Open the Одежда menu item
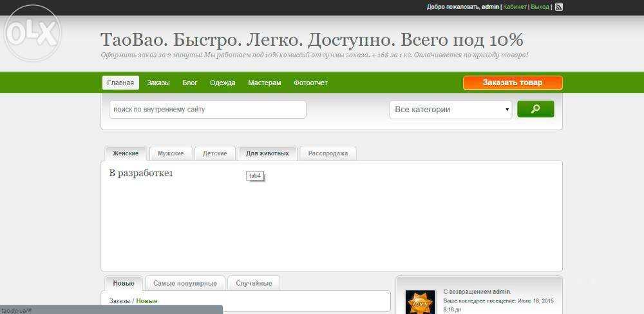 pyautogui.click(x=223, y=83)
